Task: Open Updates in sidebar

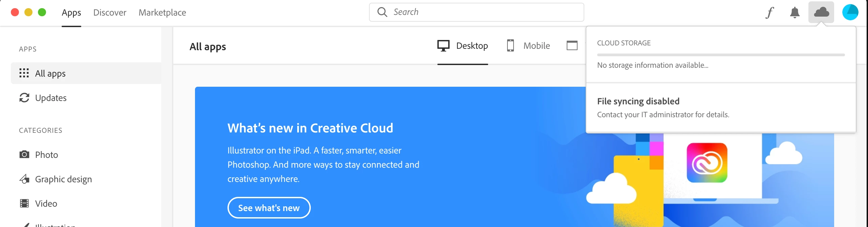Action: (x=86, y=98)
